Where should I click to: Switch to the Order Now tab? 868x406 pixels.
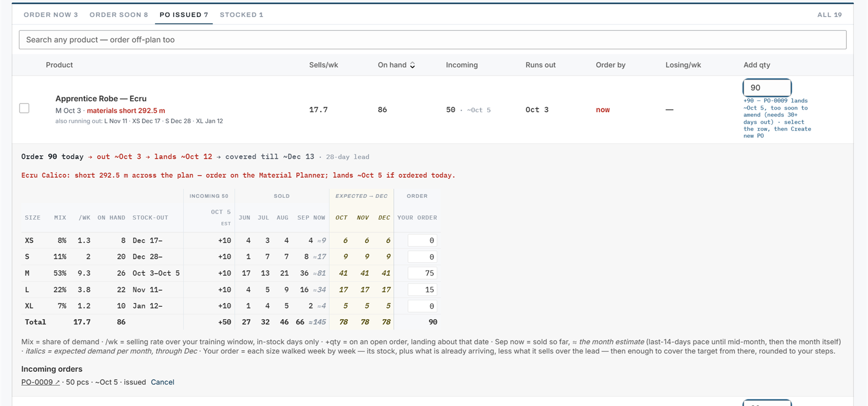[50, 15]
